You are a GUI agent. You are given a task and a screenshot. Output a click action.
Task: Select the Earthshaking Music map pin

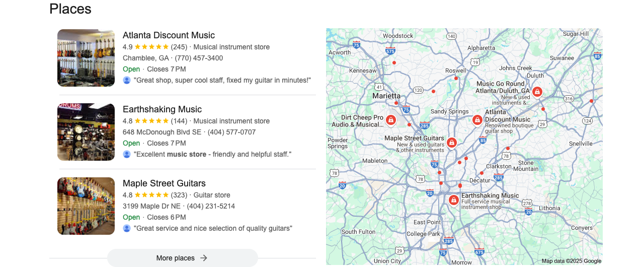(453, 201)
